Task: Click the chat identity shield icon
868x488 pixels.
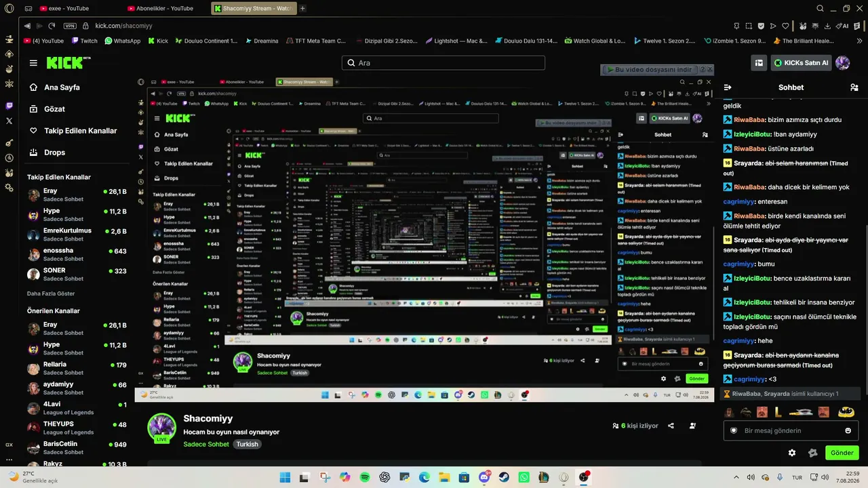Action: 733,430
